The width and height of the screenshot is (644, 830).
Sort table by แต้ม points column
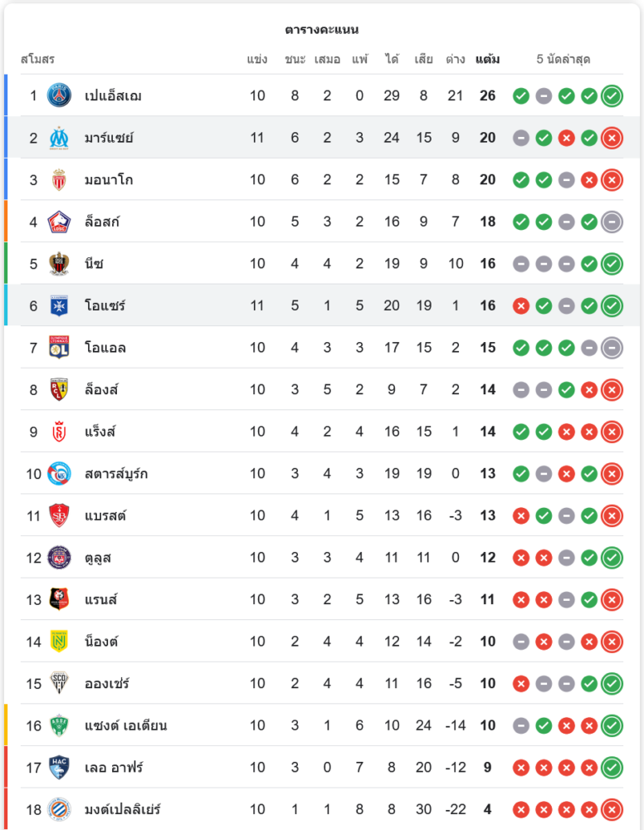click(487, 60)
